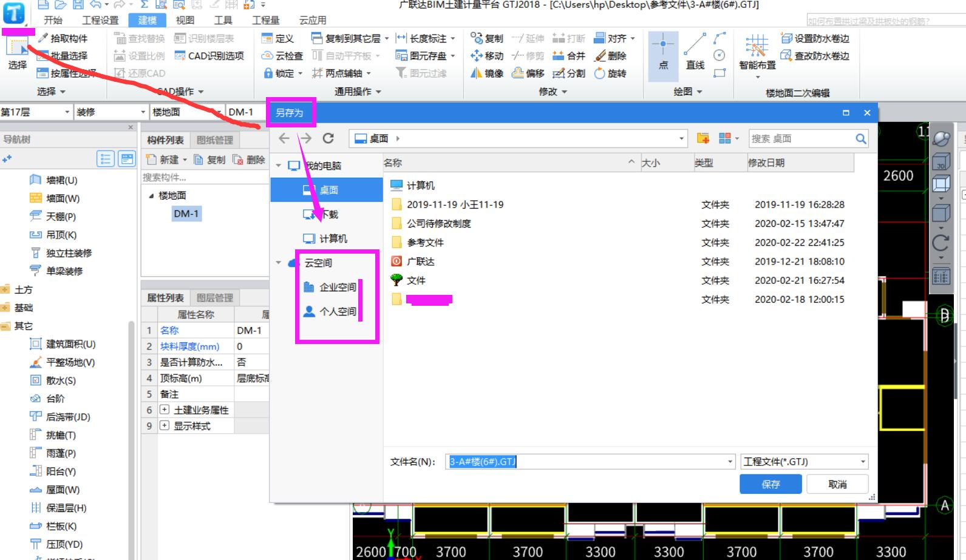Screen dimensions: 966x560
Task: Go back in save dialog navigation
Action: point(284,138)
